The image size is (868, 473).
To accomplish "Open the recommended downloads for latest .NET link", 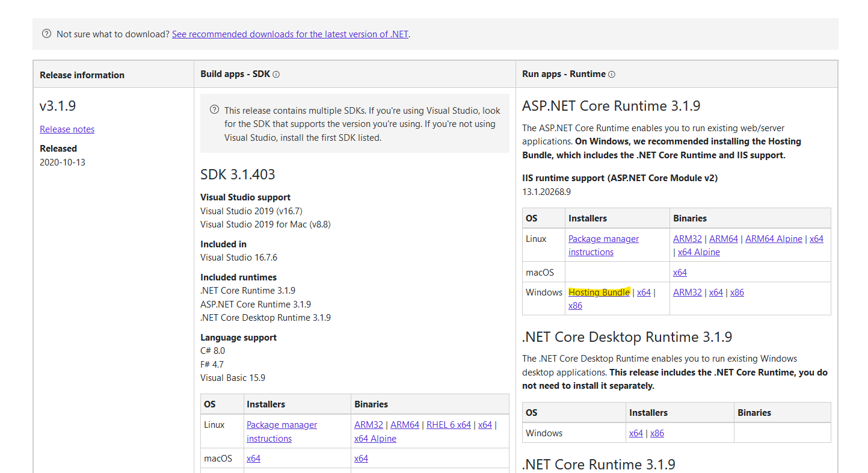I will (290, 34).
